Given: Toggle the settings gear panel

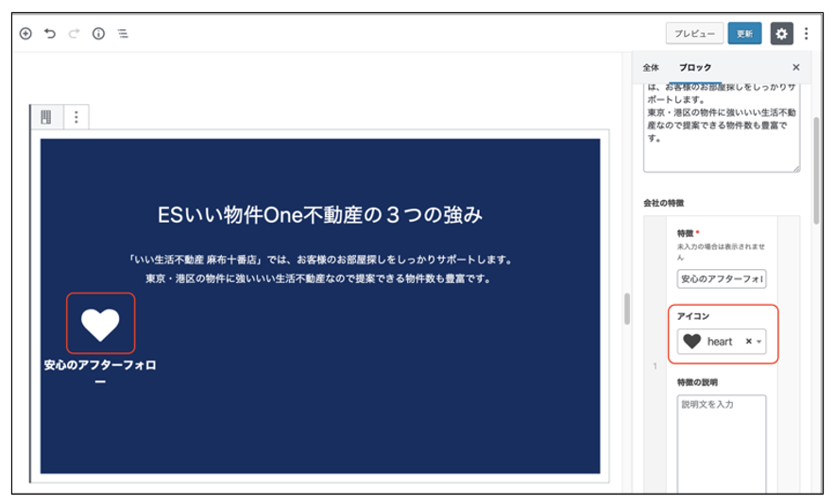Looking at the screenshot, I should [781, 33].
